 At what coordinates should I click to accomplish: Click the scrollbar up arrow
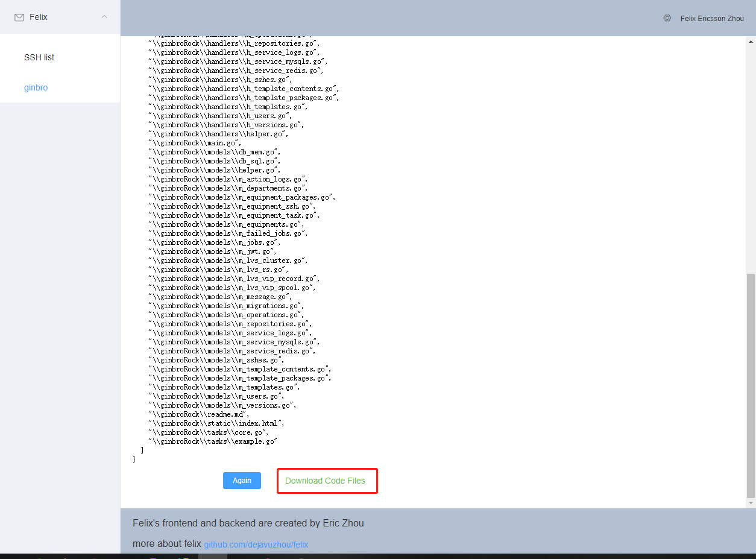point(750,40)
